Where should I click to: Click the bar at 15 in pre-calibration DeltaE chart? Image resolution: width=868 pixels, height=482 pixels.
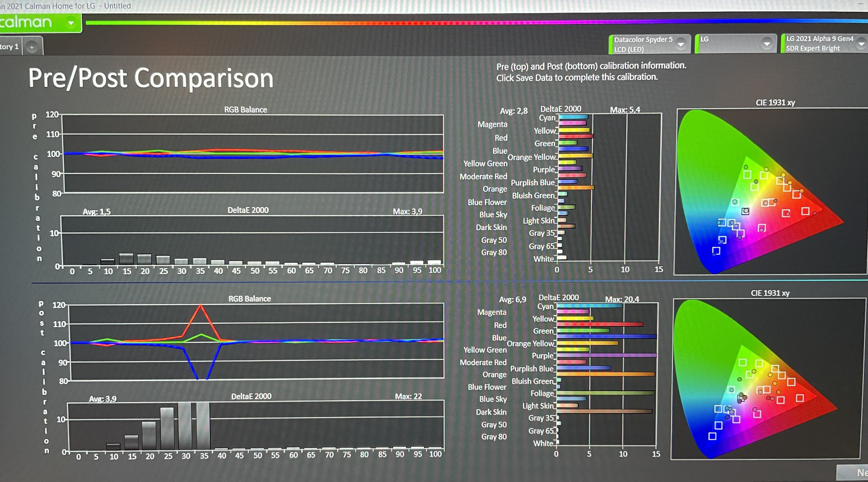pyautogui.click(x=126, y=259)
